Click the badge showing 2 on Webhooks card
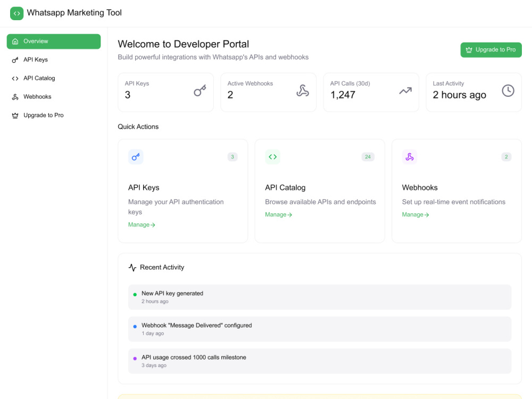 tap(506, 157)
